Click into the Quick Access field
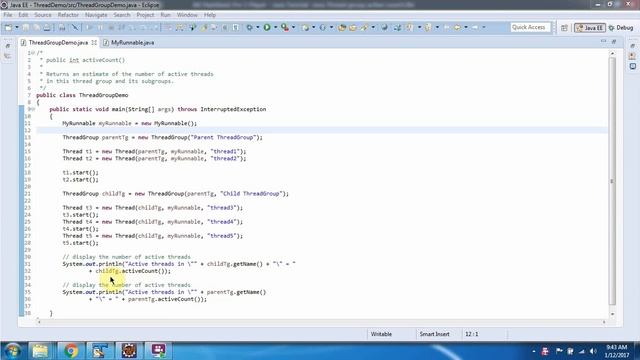 [x=530, y=27]
